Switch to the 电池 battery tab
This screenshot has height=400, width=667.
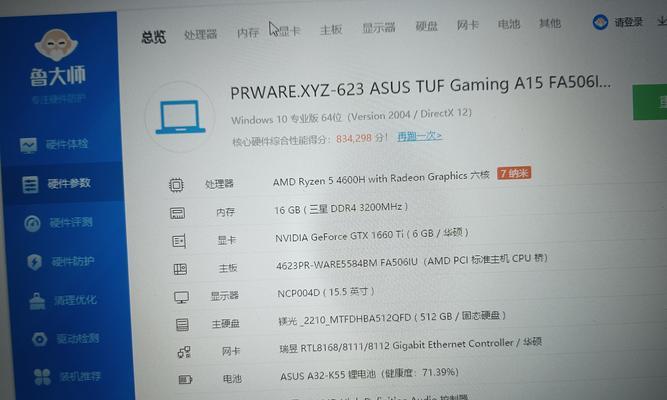coord(509,24)
